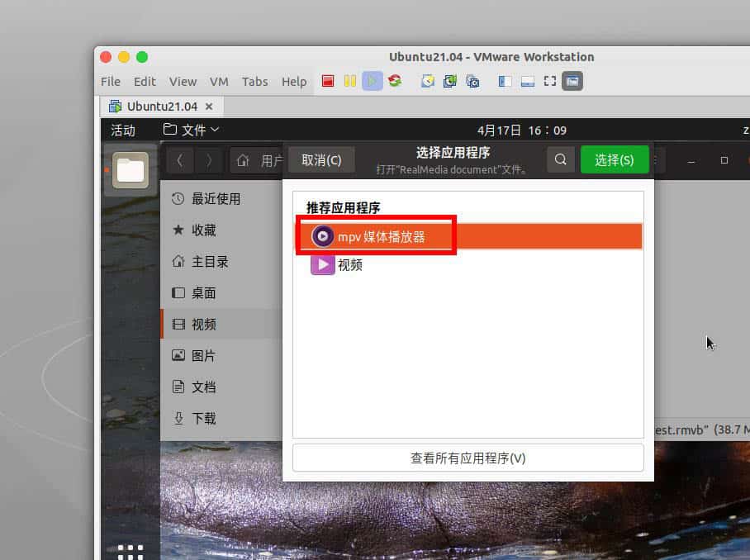The width and height of the screenshot is (750, 560).
Task: View all applications via 查看所有应用程序(V)
Action: pos(468,458)
